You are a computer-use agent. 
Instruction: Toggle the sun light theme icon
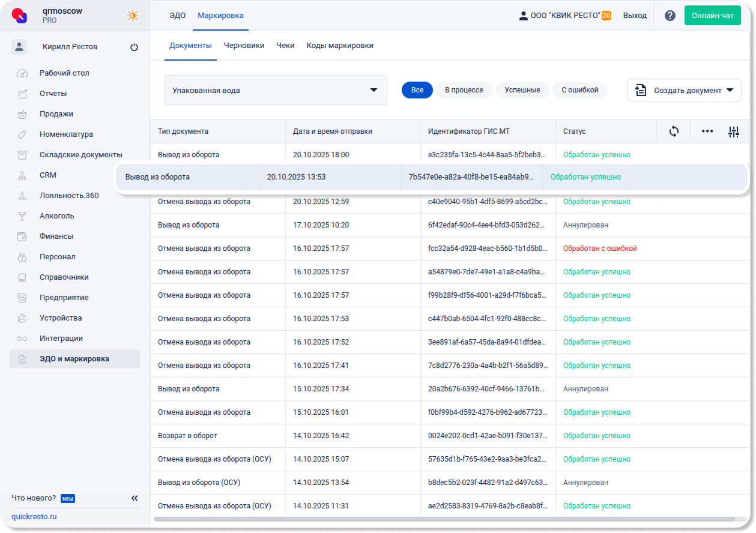133,16
